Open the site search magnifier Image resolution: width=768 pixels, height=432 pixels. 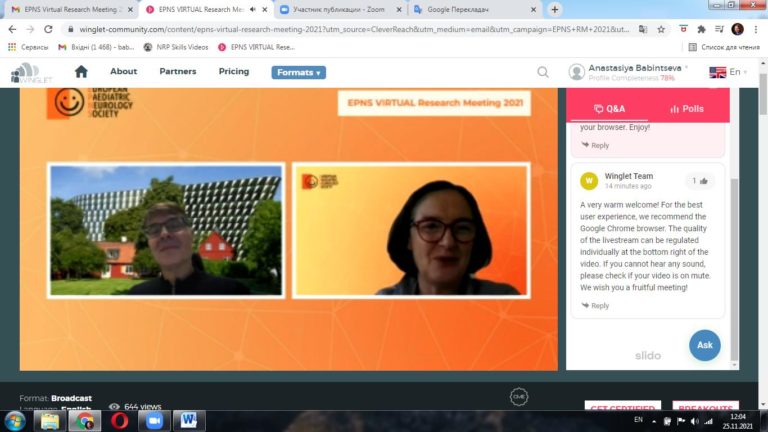[543, 72]
